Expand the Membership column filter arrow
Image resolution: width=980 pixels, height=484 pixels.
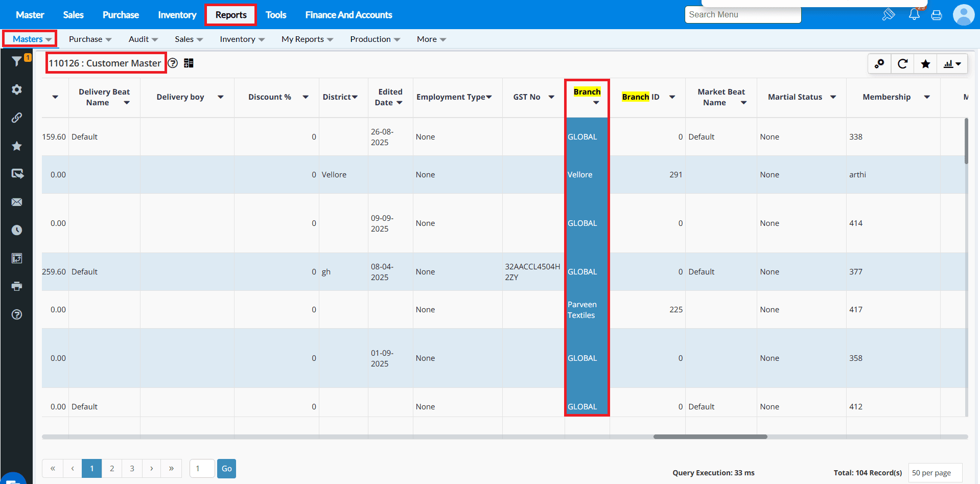tap(927, 97)
